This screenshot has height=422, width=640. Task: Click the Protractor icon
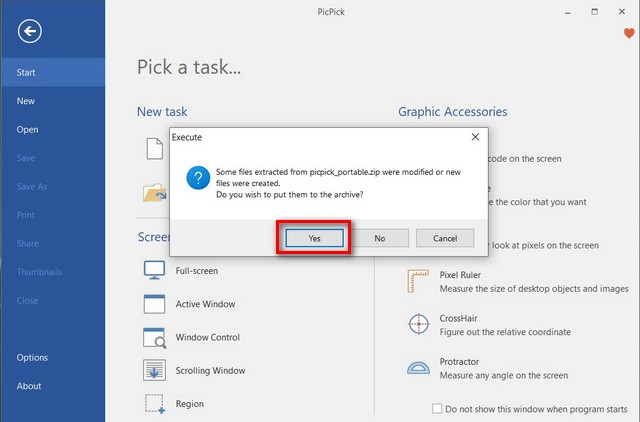[x=418, y=367]
